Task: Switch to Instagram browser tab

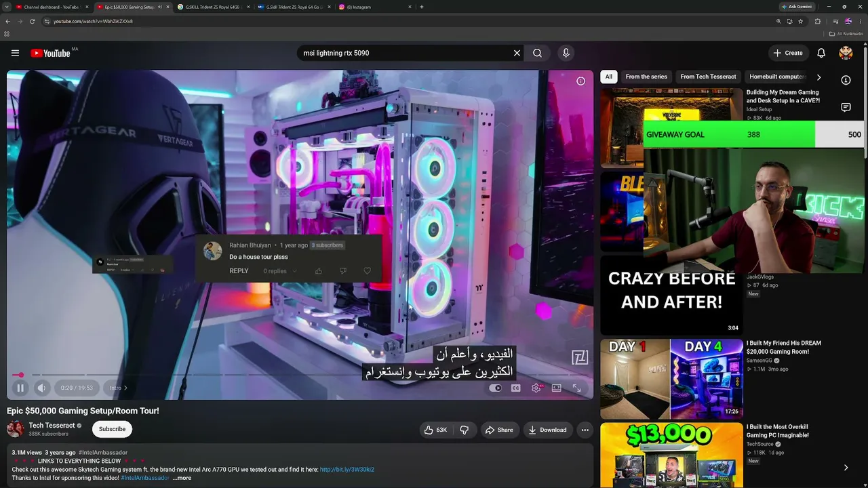Action: click(374, 7)
